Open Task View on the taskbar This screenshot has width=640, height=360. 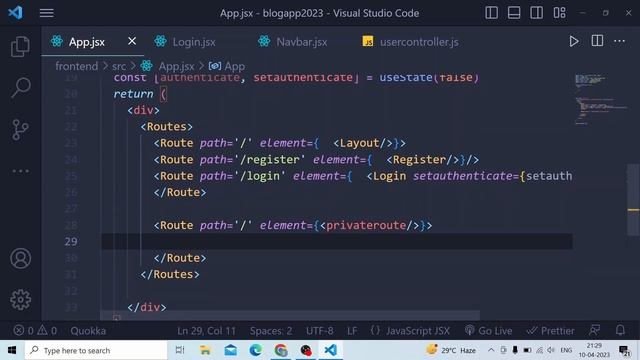[x=180, y=350]
